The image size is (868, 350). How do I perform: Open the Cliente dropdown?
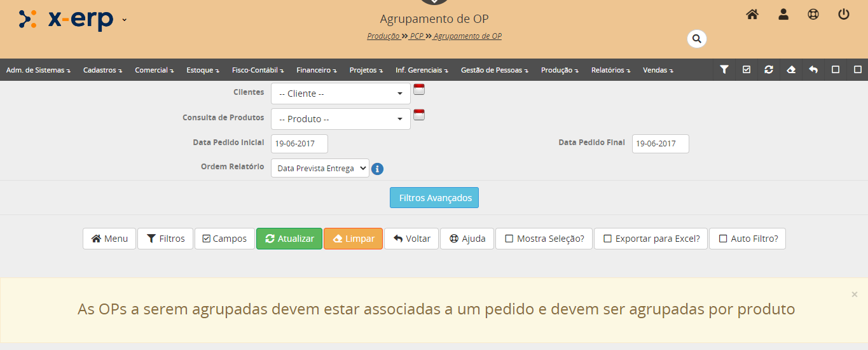[x=340, y=94]
